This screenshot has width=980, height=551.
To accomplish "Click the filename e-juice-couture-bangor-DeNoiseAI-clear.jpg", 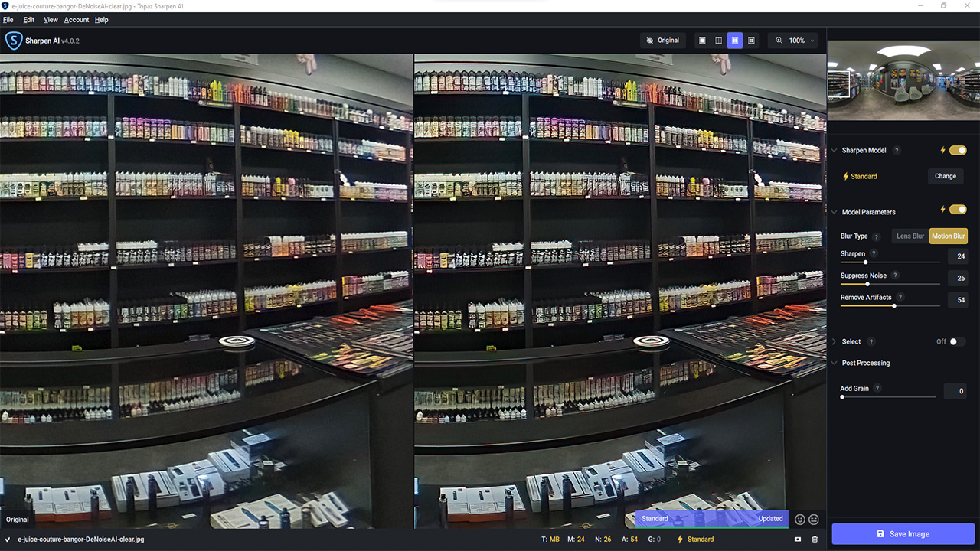I will (80, 540).
